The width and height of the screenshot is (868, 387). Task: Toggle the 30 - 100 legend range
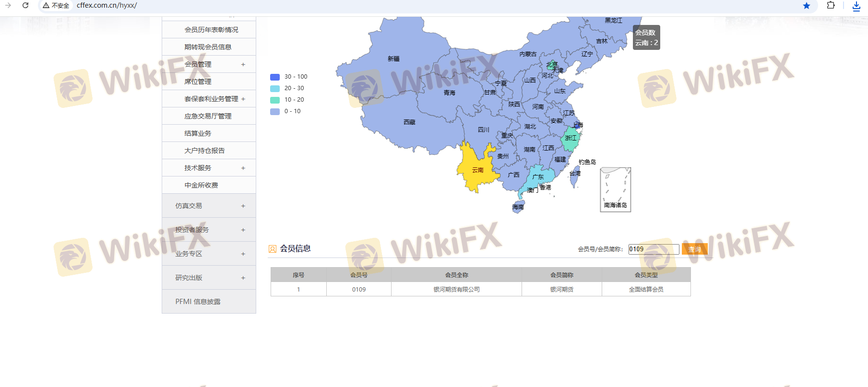click(x=289, y=77)
